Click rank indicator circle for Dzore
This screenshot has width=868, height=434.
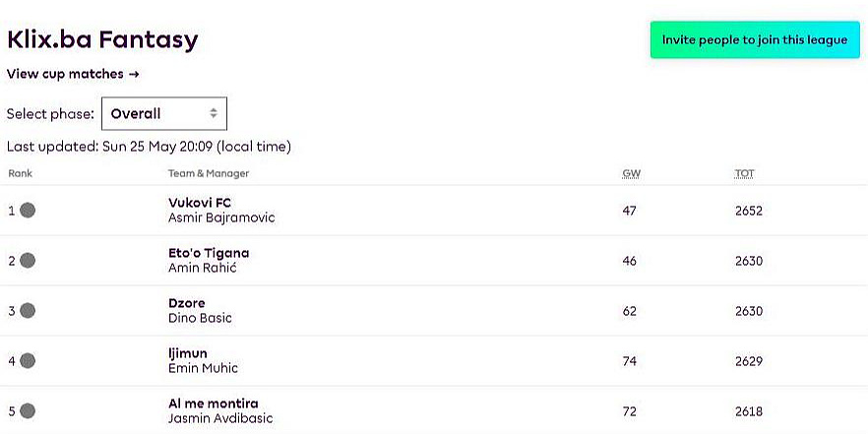pos(28,310)
